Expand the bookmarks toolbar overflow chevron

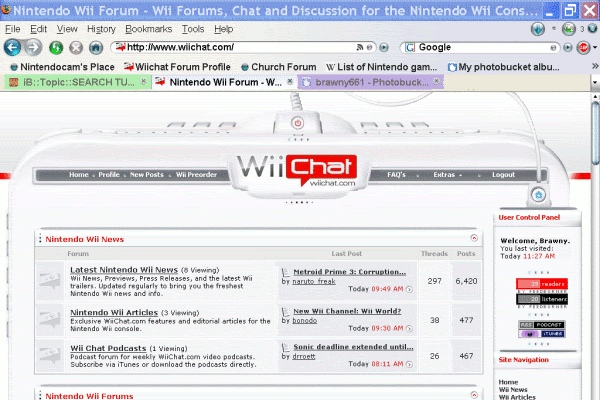[595, 66]
